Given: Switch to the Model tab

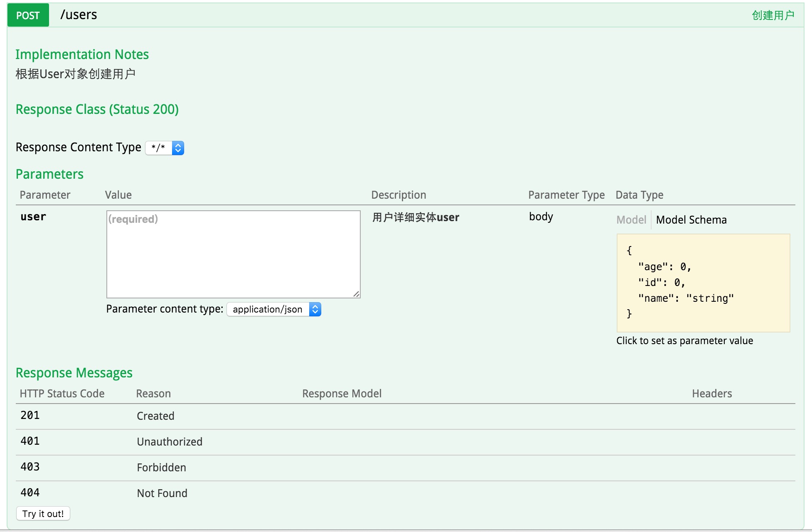Looking at the screenshot, I should click(631, 220).
